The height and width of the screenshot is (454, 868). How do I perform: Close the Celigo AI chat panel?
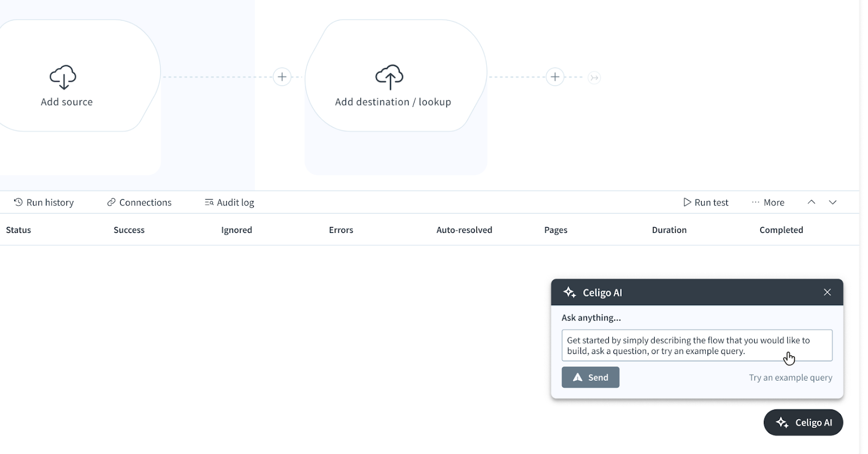pos(827,292)
